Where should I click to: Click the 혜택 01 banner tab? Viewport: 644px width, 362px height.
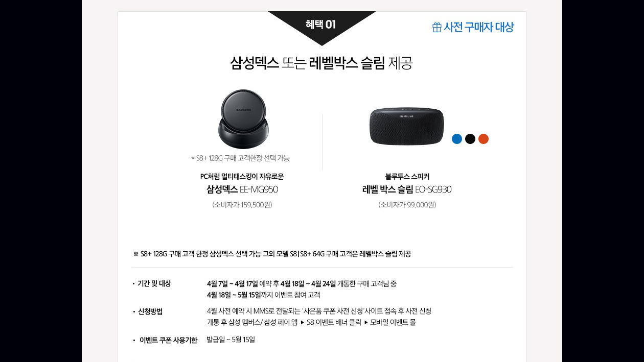pyautogui.click(x=321, y=25)
